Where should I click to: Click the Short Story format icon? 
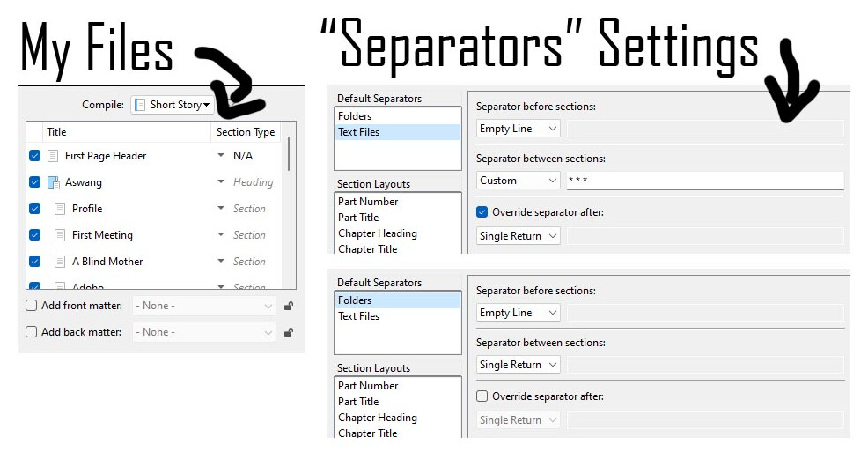click(140, 105)
